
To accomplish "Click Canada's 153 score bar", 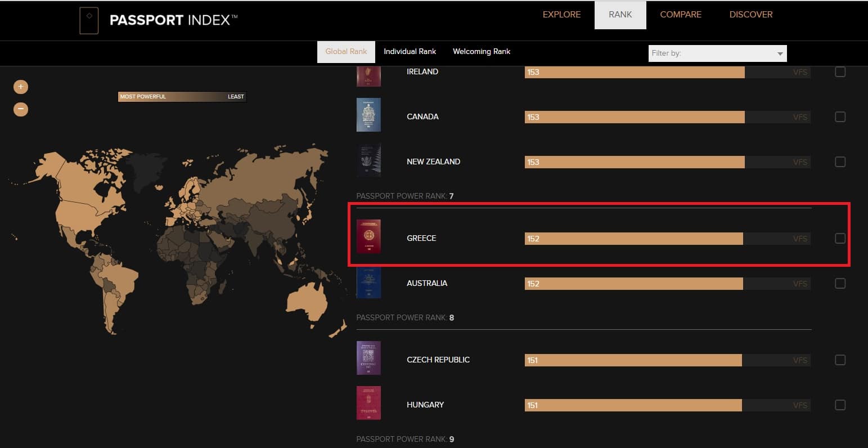I will (635, 117).
